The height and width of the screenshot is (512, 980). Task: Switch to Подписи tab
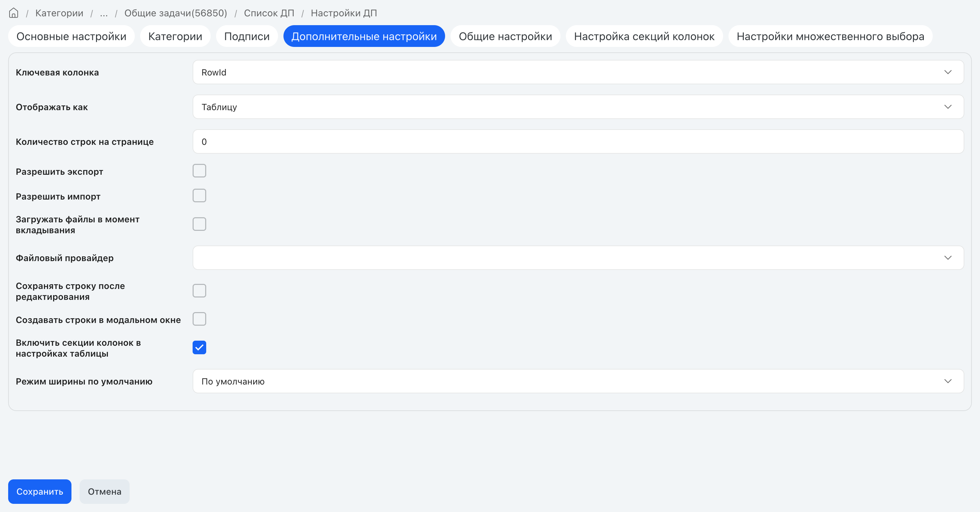pyautogui.click(x=247, y=36)
